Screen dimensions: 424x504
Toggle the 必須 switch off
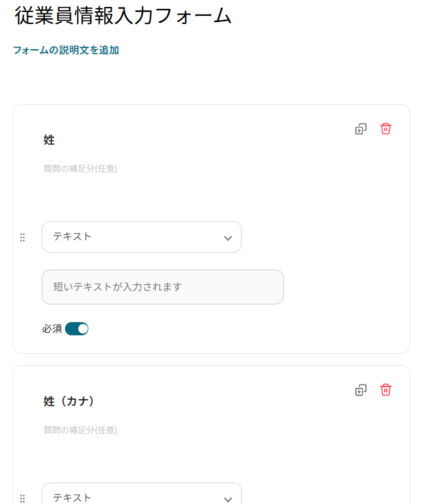point(77,328)
